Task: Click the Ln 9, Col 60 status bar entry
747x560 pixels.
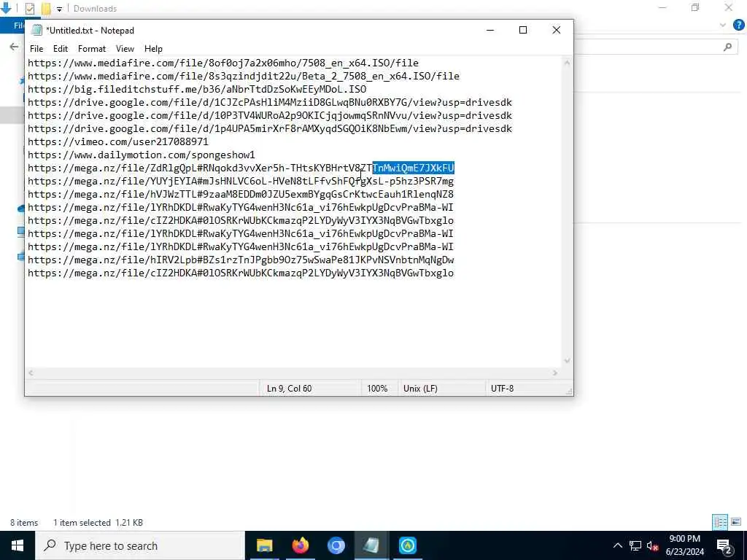Action: pos(289,389)
